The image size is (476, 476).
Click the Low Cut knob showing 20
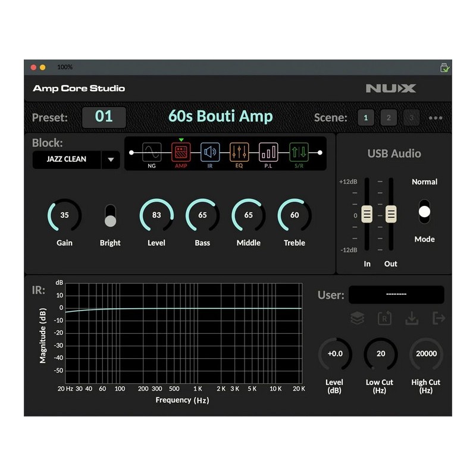click(381, 354)
